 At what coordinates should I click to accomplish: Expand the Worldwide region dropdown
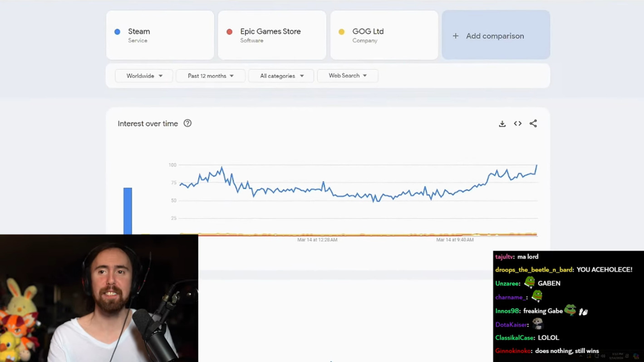pos(144,76)
